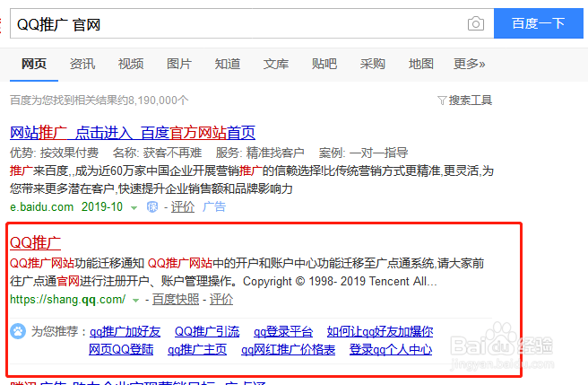Image resolution: width=588 pixels, height=385 pixels.
Task: Click the result count text 百度为您找到相关结果约8,190,000个
Action: [99, 101]
